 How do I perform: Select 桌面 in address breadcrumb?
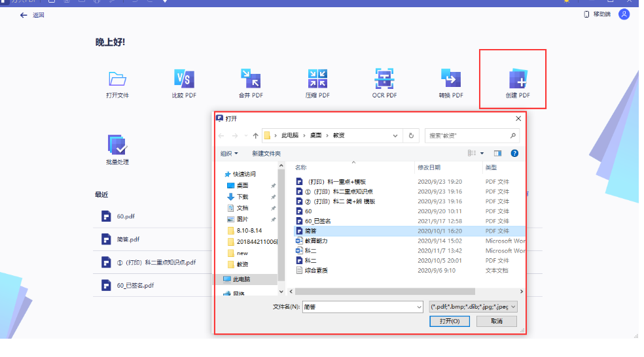pyautogui.click(x=315, y=135)
